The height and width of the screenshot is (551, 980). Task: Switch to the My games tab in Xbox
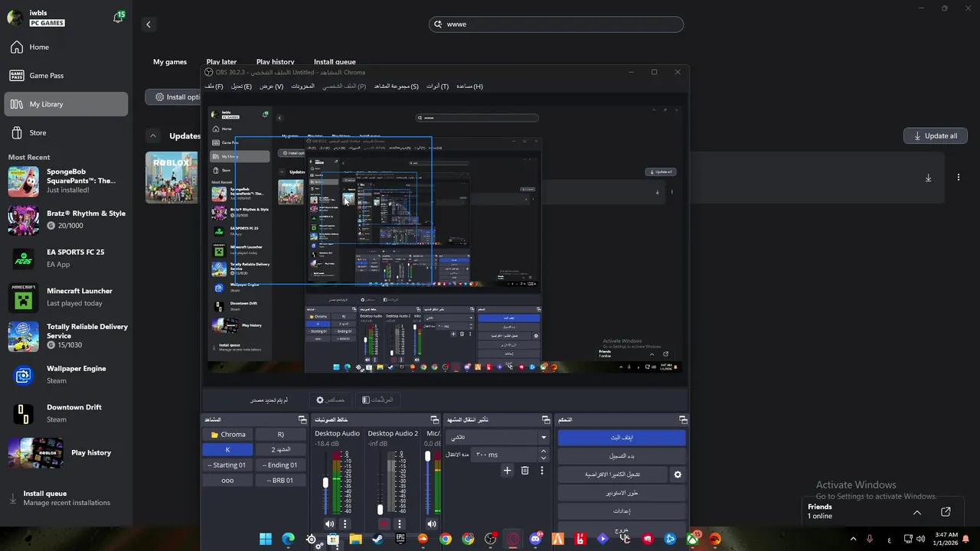coord(170,62)
